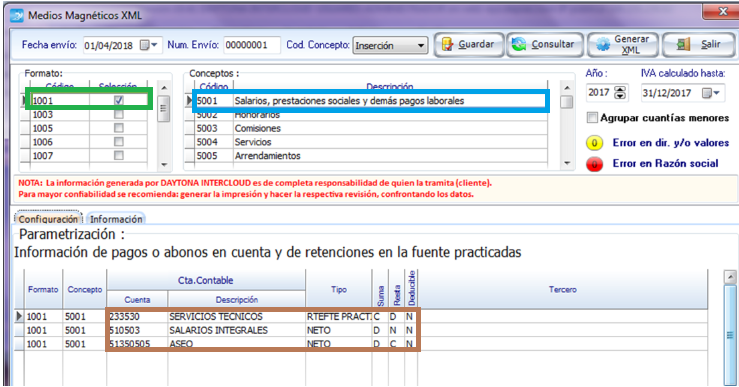Click RTEFTE PRACT. tipo cell
This screenshot has height=387, width=739.
pyautogui.click(x=338, y=316)
